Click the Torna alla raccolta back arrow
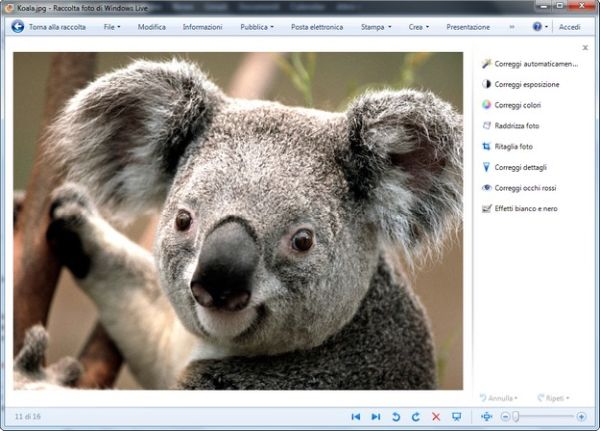 click(x=17, y=27)
